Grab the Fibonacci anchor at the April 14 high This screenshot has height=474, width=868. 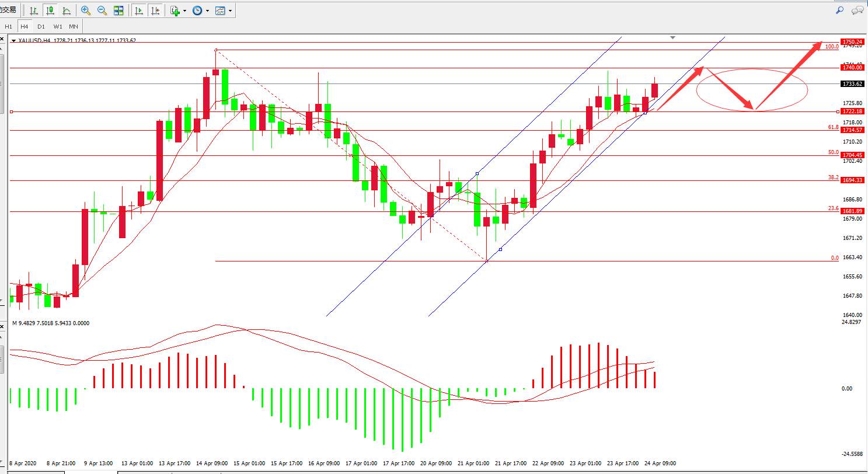click(x=216, y=50)
